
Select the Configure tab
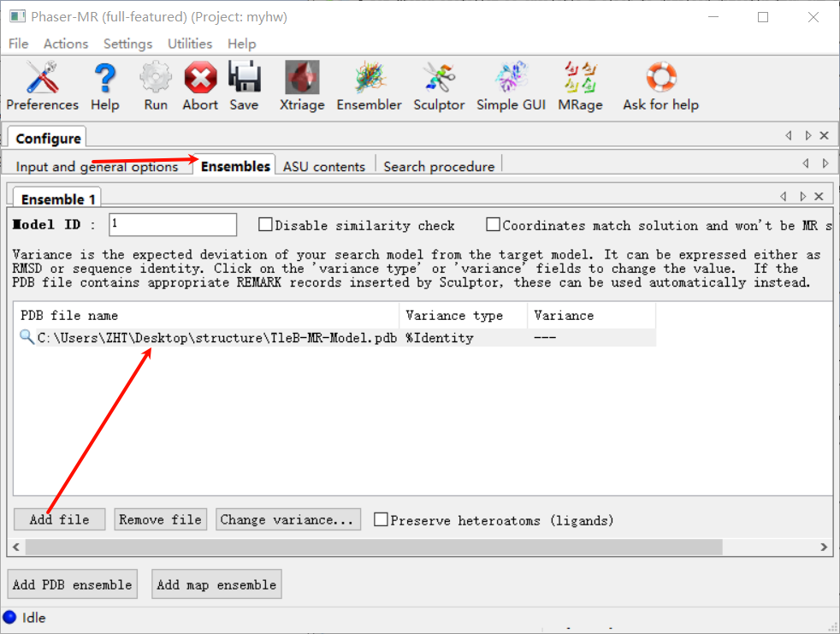48,139
